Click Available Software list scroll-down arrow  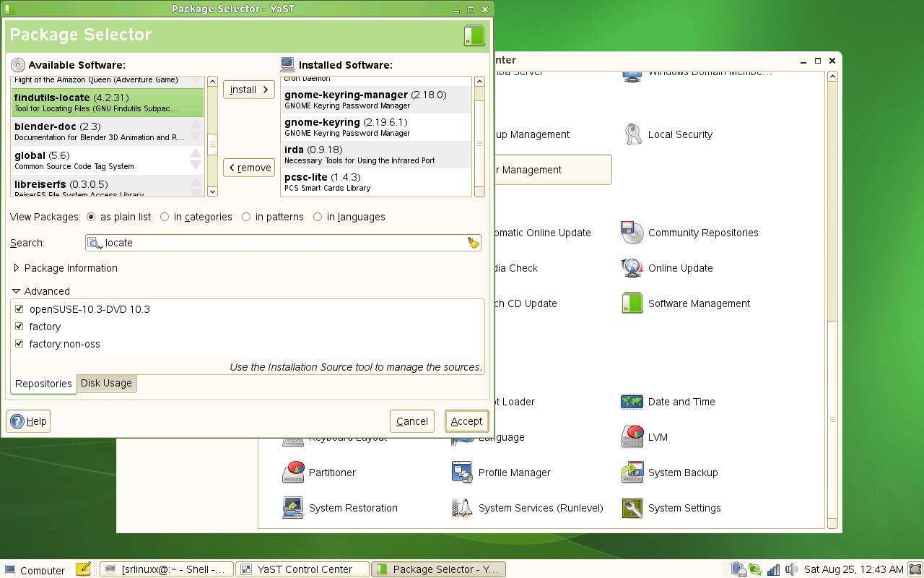point(212,191)
